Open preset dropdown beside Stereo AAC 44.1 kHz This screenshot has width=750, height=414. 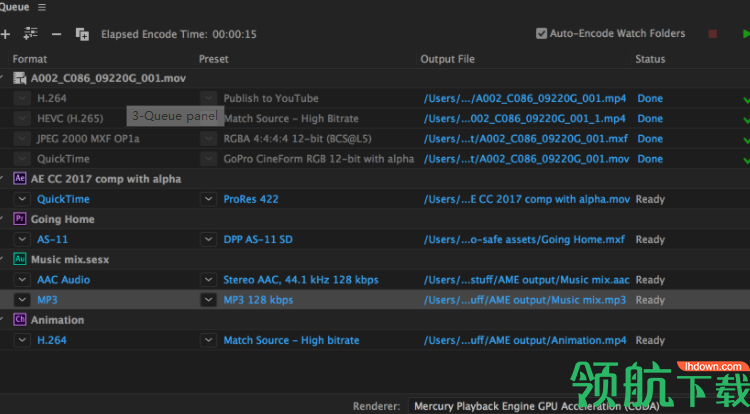point(209,280)
